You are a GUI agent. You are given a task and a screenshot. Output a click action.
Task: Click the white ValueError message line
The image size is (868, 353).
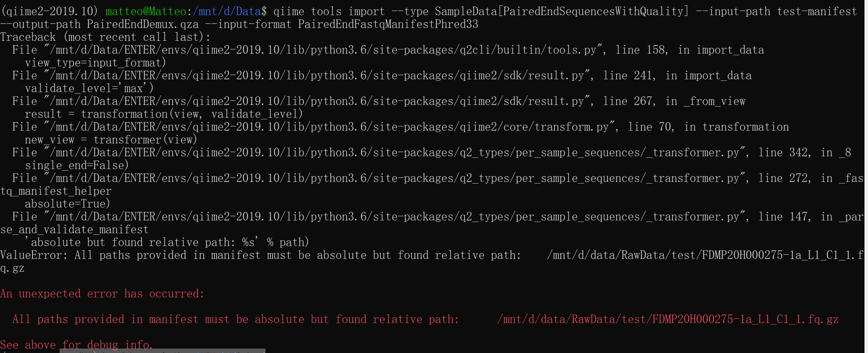tap(432, 261)
